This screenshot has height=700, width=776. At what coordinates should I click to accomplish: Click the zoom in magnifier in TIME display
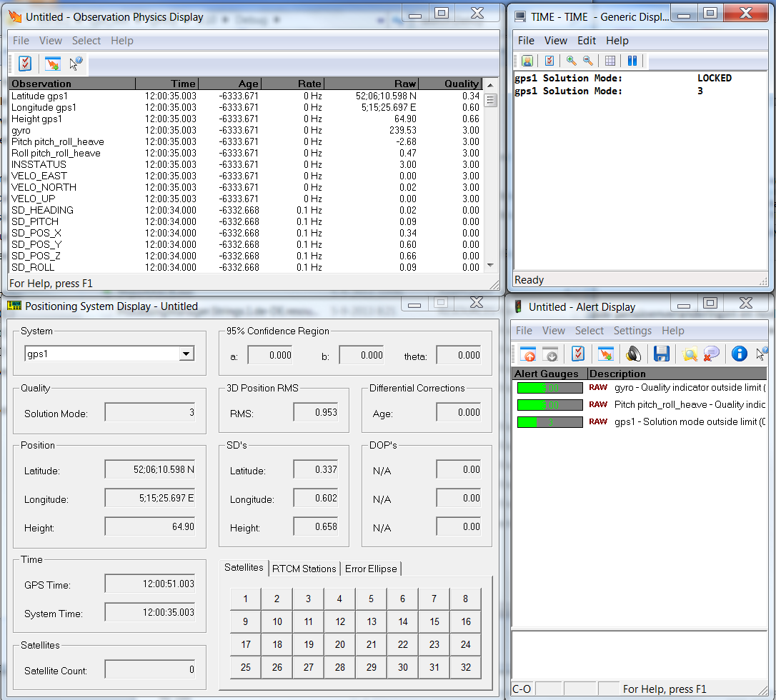(x=571, y=61)
